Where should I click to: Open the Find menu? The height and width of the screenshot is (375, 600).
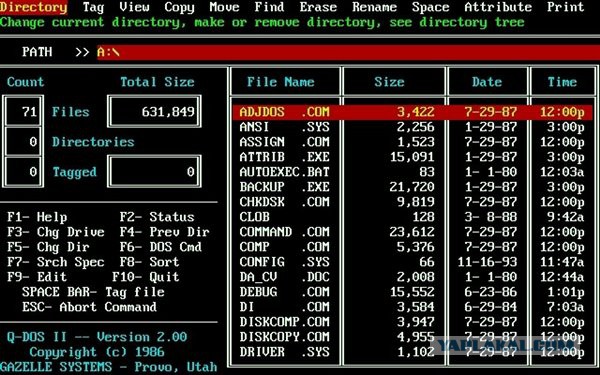269,7
